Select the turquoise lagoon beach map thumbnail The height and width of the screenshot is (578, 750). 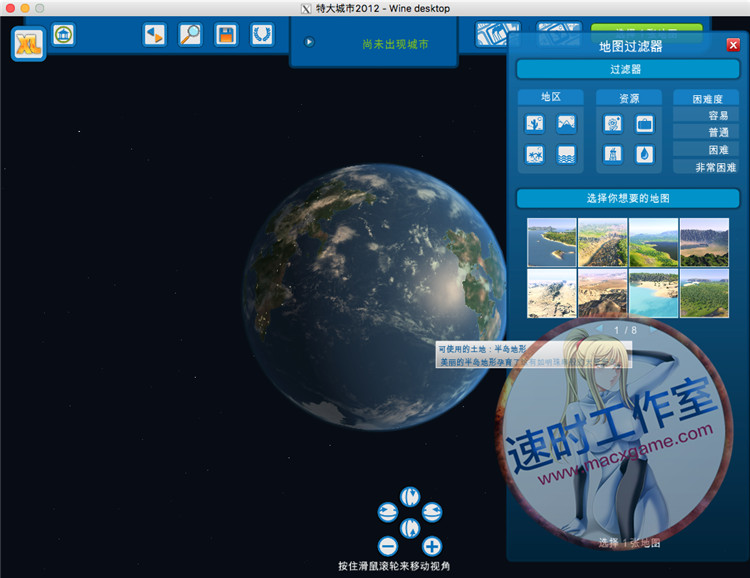[653, 293]
